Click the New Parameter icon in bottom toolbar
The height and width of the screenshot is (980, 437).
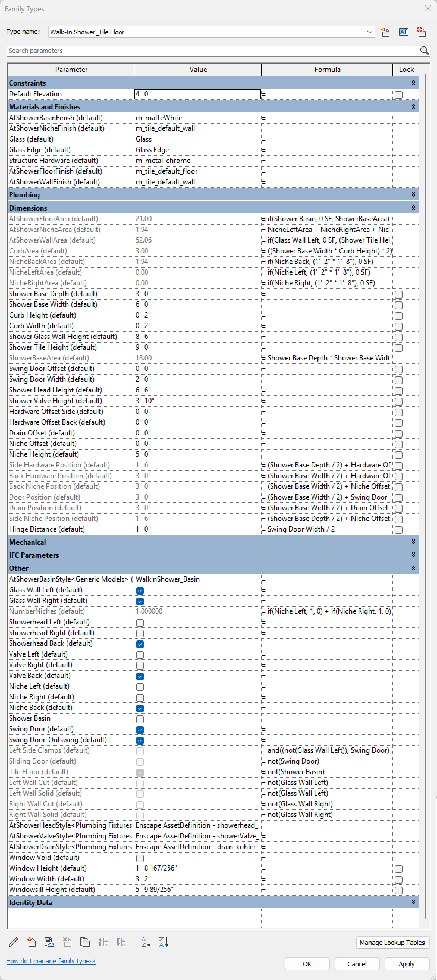tap(32, 942)
